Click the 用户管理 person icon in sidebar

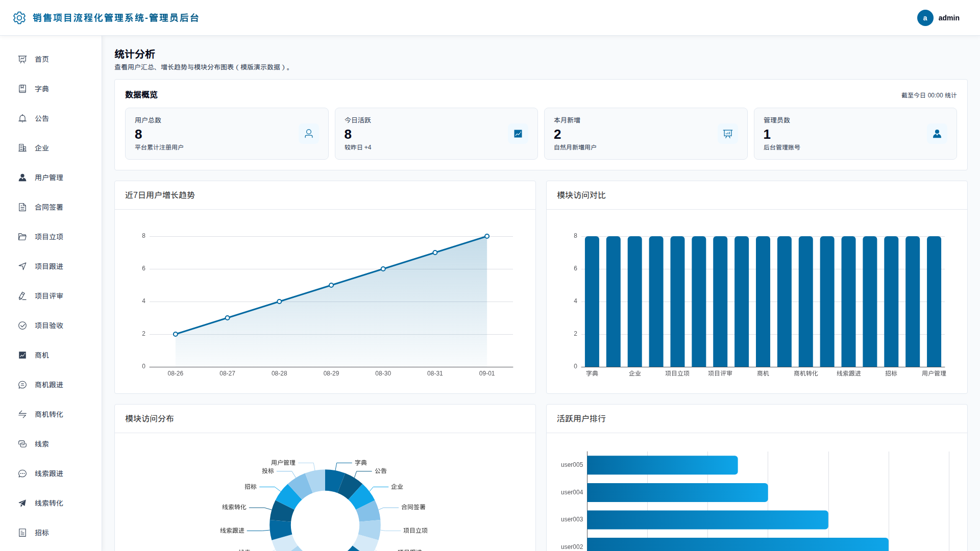22,178
